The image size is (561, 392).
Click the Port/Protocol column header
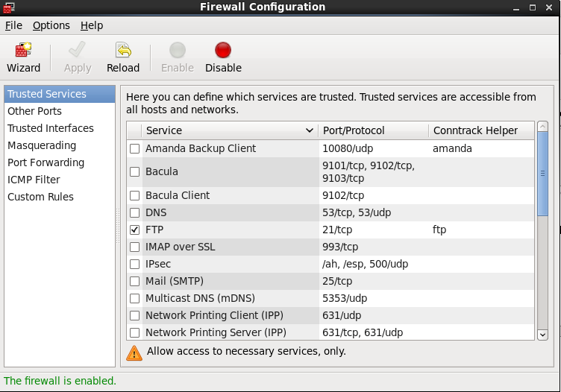click(x=374, y=130)
